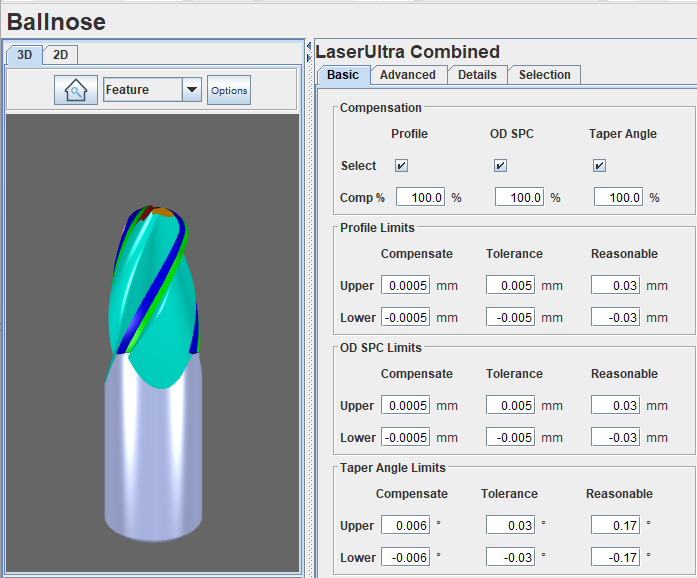The image size is (697, 578).
Task: Go to the Details tab
Action: pyautogui.click(x=477, y=75)
